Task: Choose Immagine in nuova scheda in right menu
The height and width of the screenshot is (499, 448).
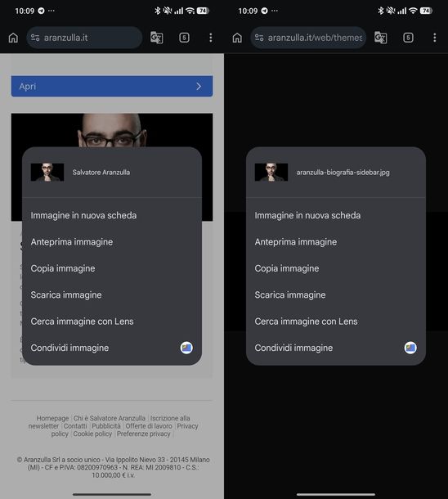Action: pos(336,215)
